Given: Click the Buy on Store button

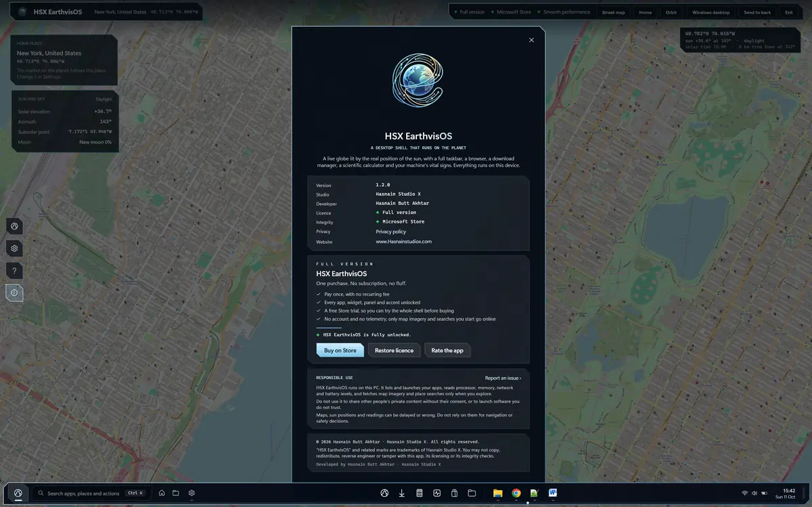Looking at the screenshot, I should coord(340,351).
